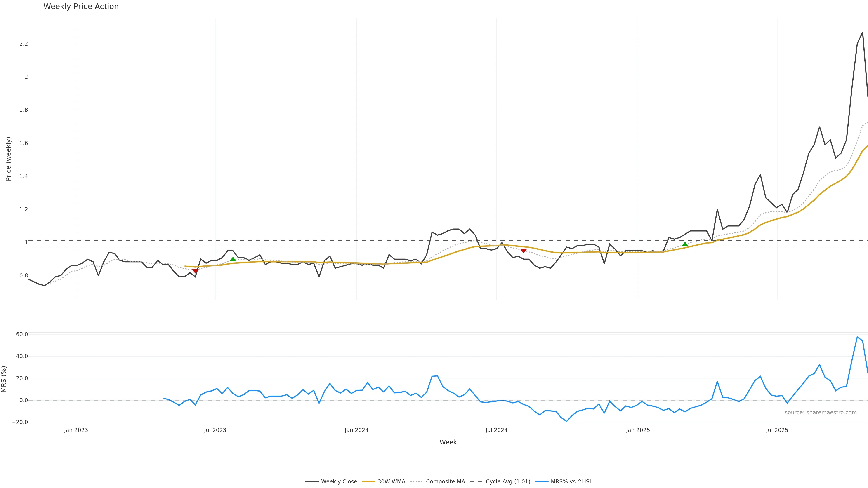Viewport: 868px width, 488px height.
Task: Hide MRS% vs ^HSI legend label
Action: point(571,482)
